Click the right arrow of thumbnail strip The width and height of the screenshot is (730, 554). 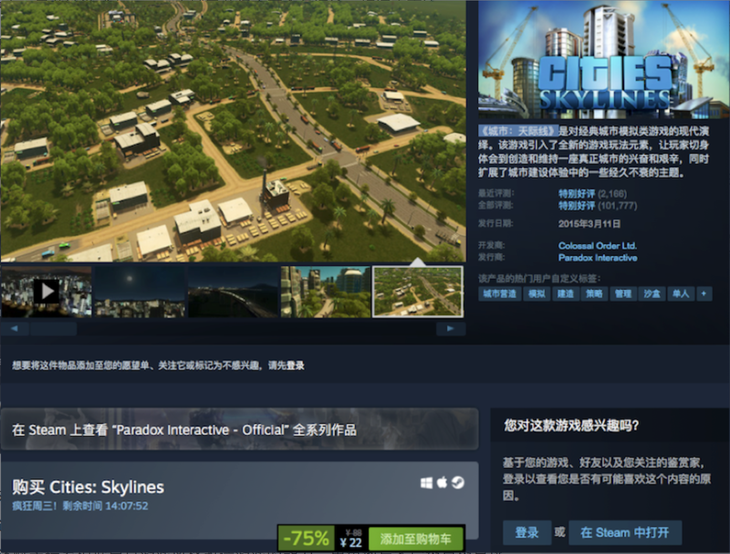[451, 329]
